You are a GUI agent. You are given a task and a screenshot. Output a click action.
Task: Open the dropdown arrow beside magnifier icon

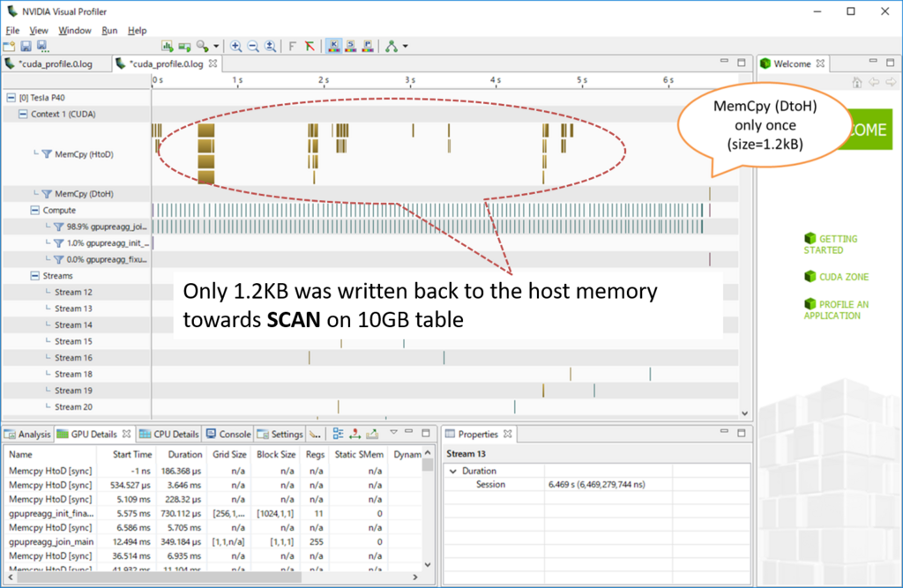pos(216,47)
